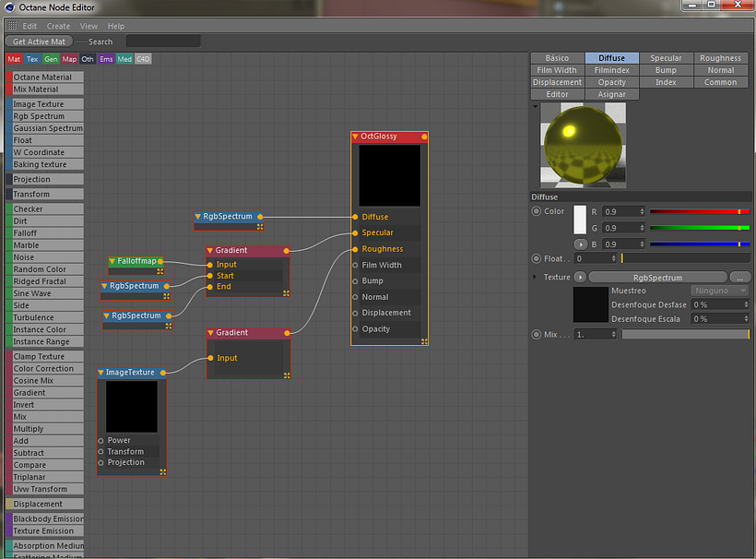This screenshot has width=756, height=559.
Task: Collapse the RgbSpectrum node connected to Diffuse
Action: (197, 217)
